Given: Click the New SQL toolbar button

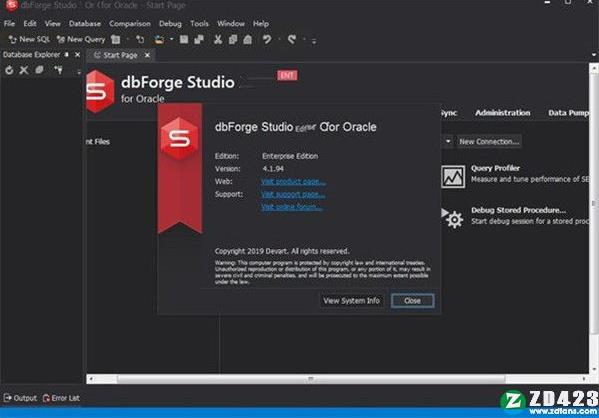Looking at the screenshot, I should (29, 39).
